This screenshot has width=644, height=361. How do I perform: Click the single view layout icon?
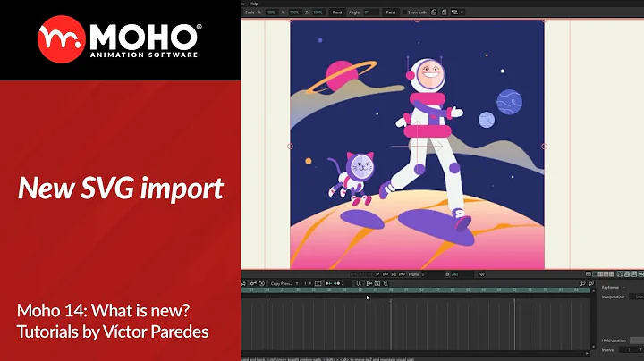[595, 274]
